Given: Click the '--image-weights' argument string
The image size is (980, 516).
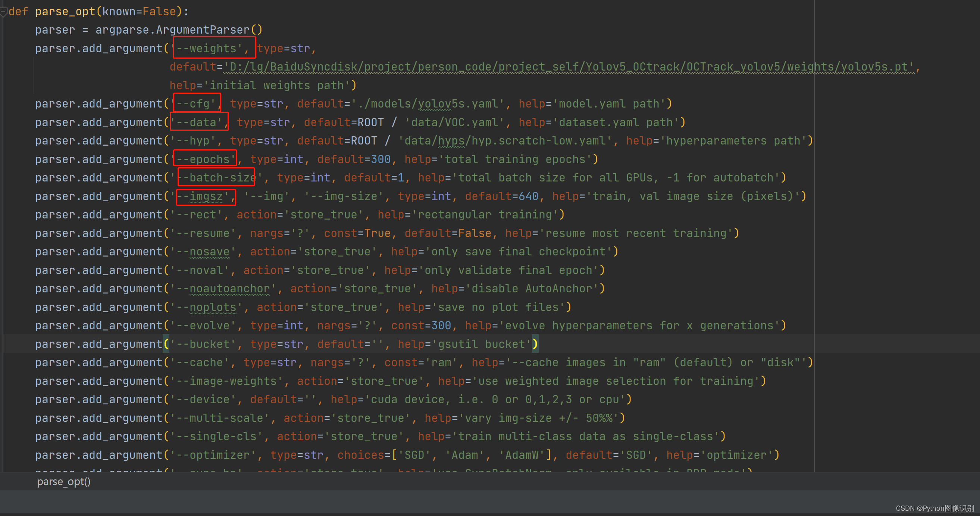Looking at the screenshot, I should (227, 381).
